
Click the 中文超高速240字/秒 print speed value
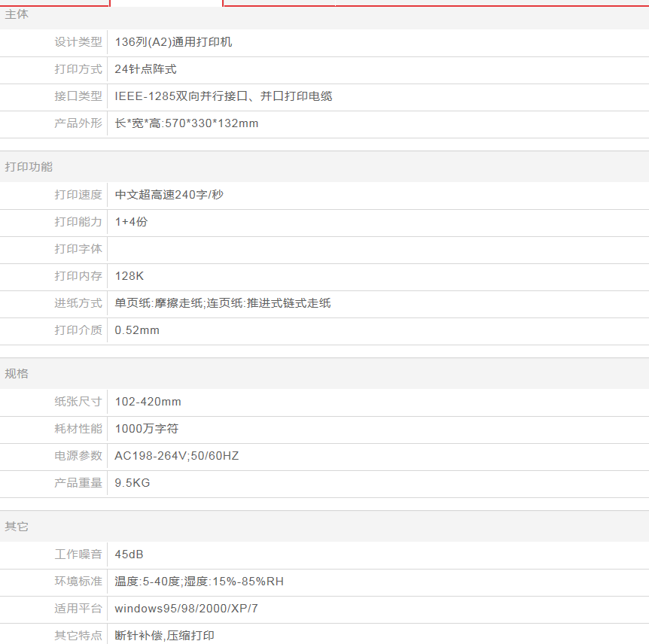[169, 195]
